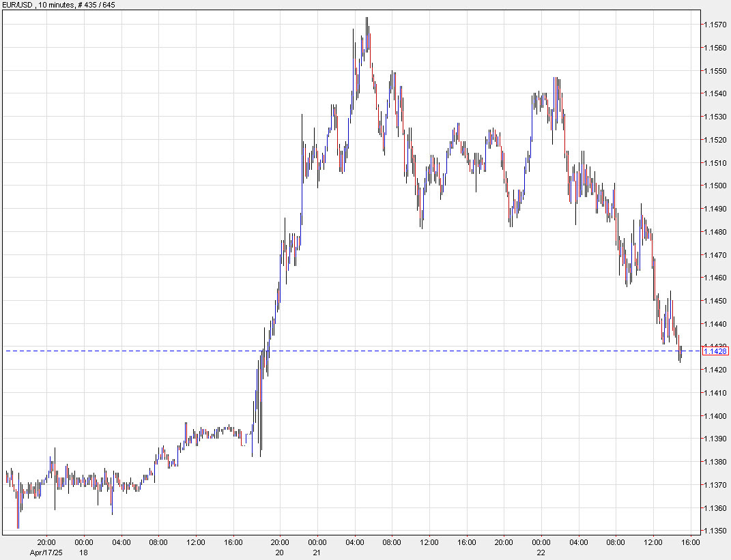Image resolution: width=731 pixels, height=560 pixels.
Task: Click the leftmost 20:00 time label
Action: 46,544
